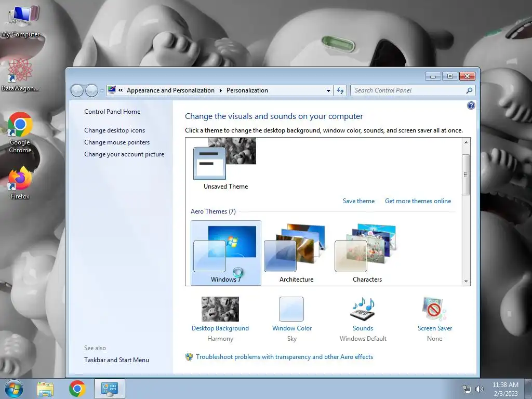Click the theme list scroll up arrow
The image size is (532, 399).
(x=466, y=142)
